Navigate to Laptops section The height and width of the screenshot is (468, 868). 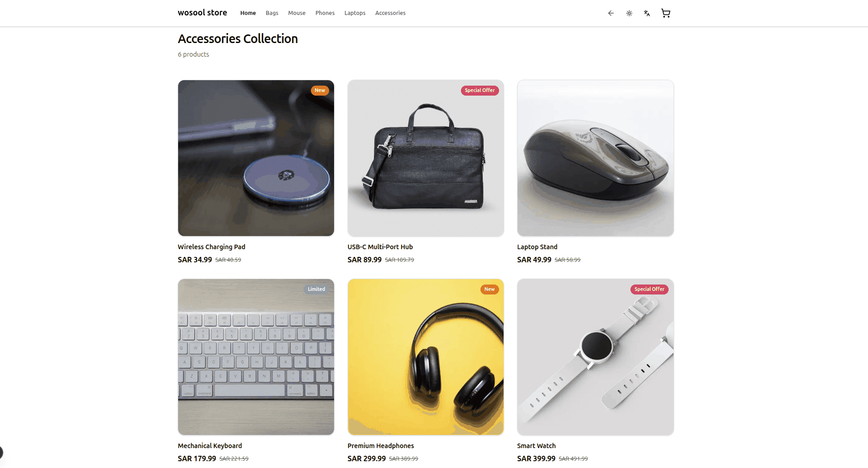(355, 13)
